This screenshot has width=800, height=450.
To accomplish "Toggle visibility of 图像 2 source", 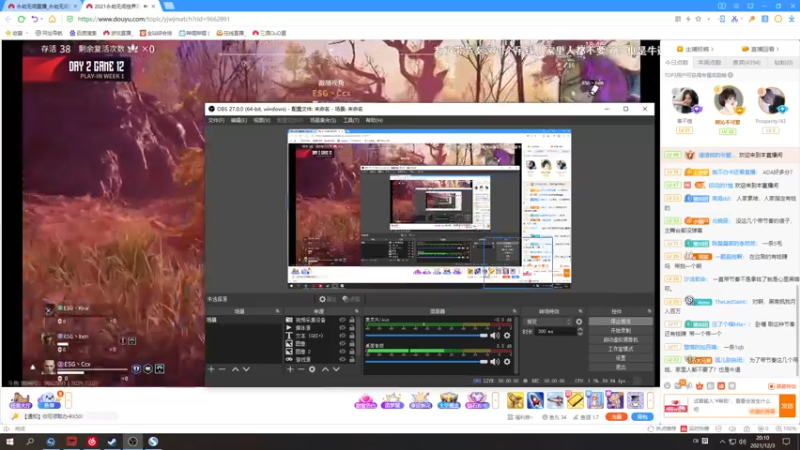I will 342,352.
